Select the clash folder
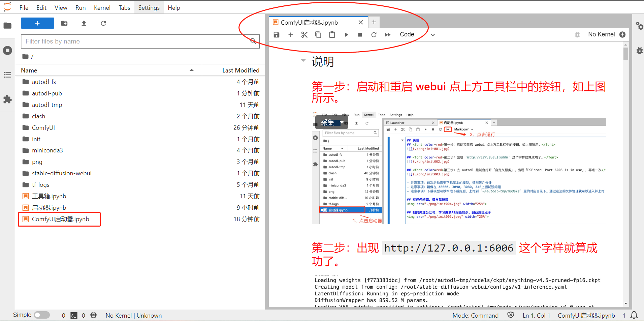Image resolution: width=644 pixels, height=321 pixels. [x=140, y=116]
